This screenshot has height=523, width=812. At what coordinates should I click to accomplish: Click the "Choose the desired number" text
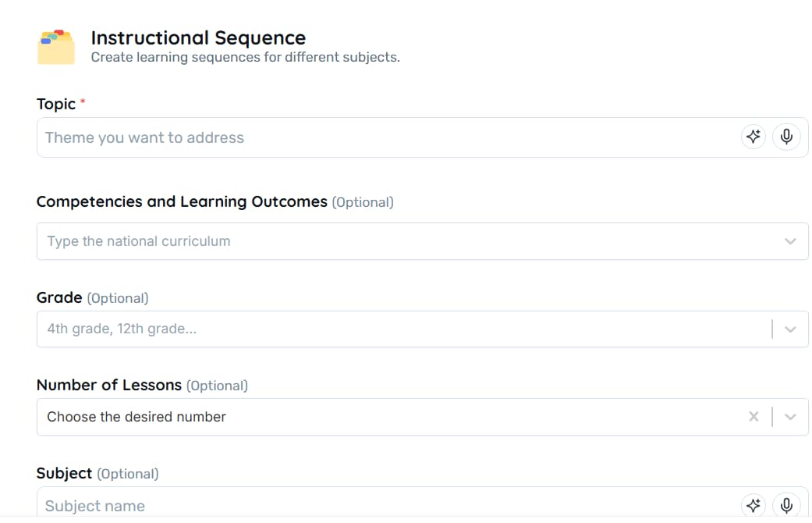click(x=137, y=417)
